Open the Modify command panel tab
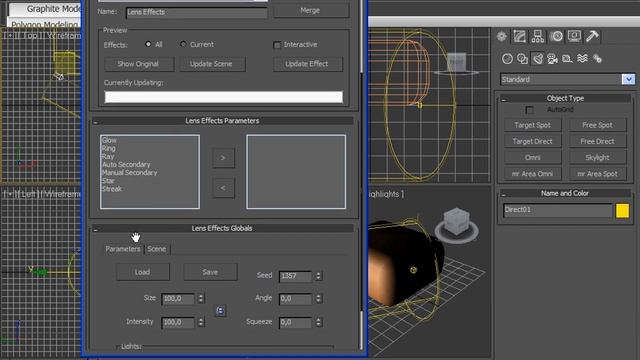The height and width of the screenshot is (360, 640). pos(519,36)
